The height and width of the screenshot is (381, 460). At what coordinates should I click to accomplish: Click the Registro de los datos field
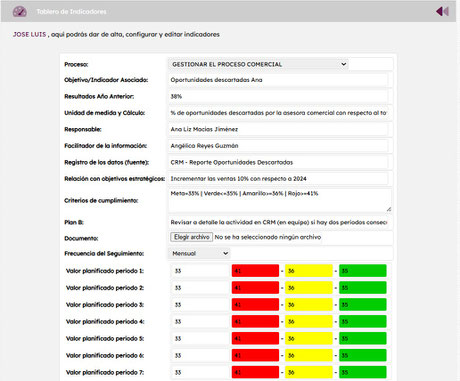point(278,162)
